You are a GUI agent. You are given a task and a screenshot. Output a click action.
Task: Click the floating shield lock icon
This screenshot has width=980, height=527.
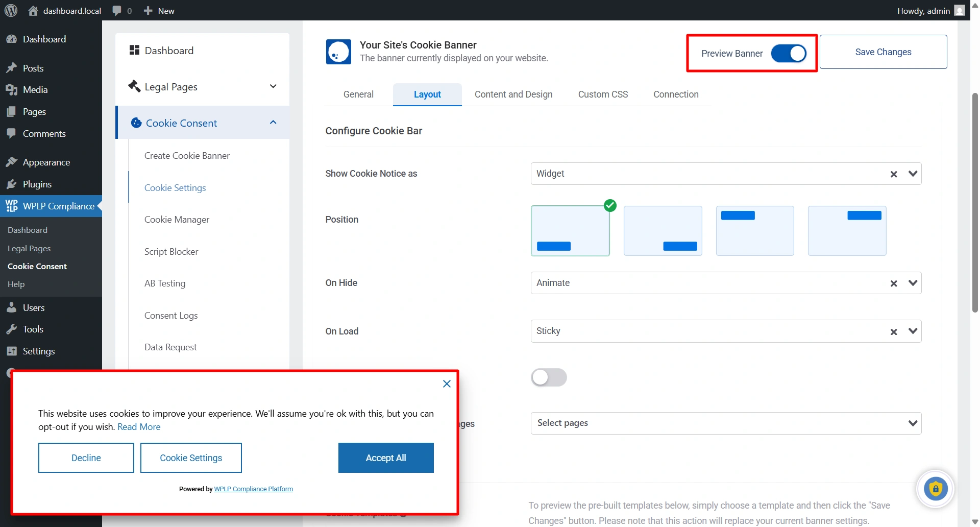[935, 489]
